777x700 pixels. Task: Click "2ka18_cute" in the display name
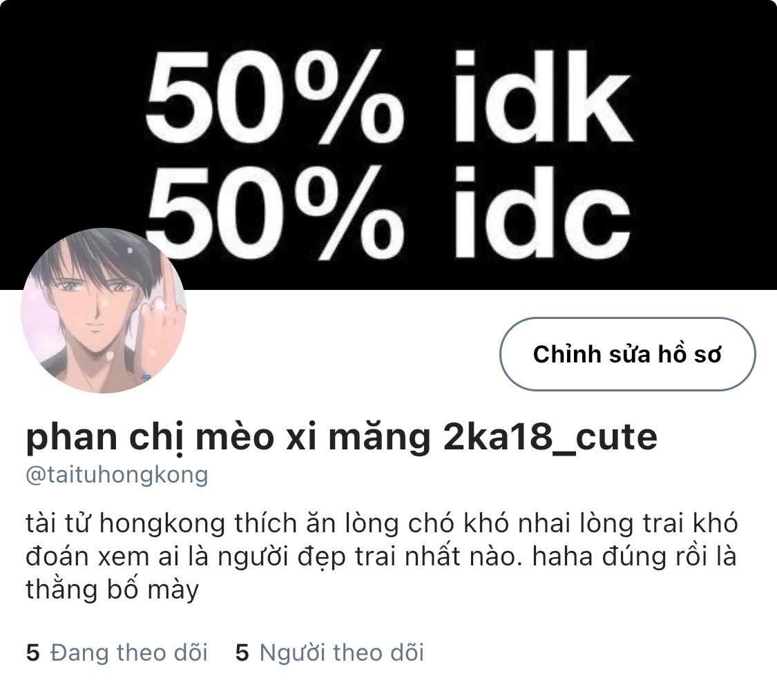point(550,438)
